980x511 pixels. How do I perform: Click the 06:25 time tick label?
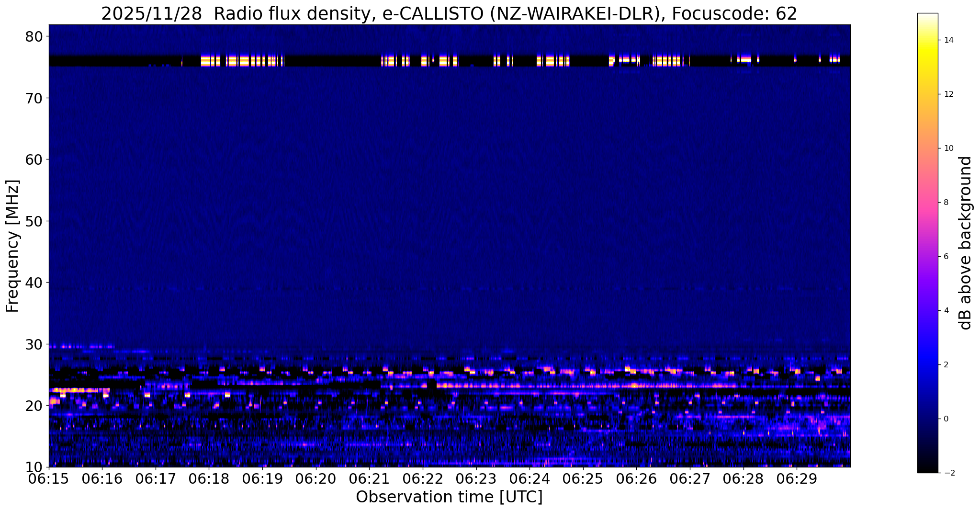point(583,478)
